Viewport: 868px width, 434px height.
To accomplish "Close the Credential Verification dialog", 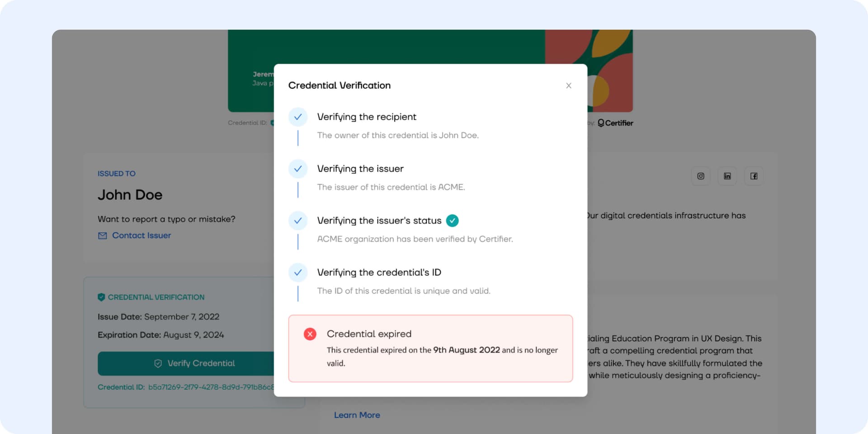I will [x=569, y=85].
